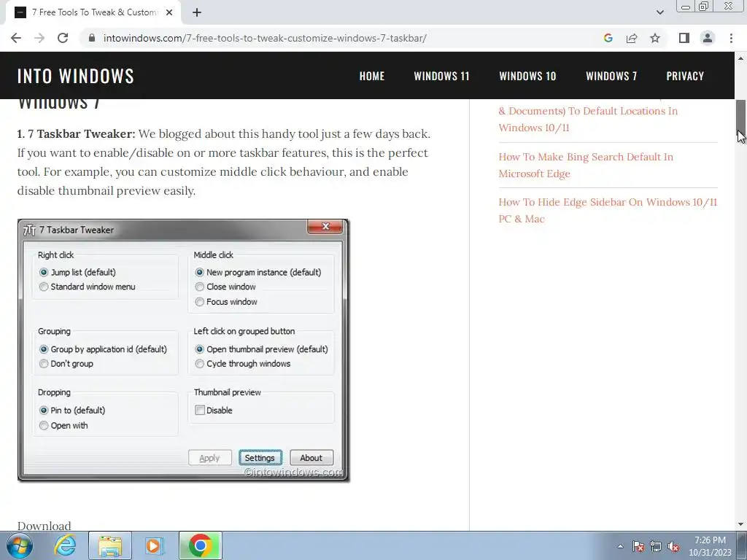Screen dimensions: 747x560
Task: Open the muted volume tray icon
Action: [x=673, y=546]
